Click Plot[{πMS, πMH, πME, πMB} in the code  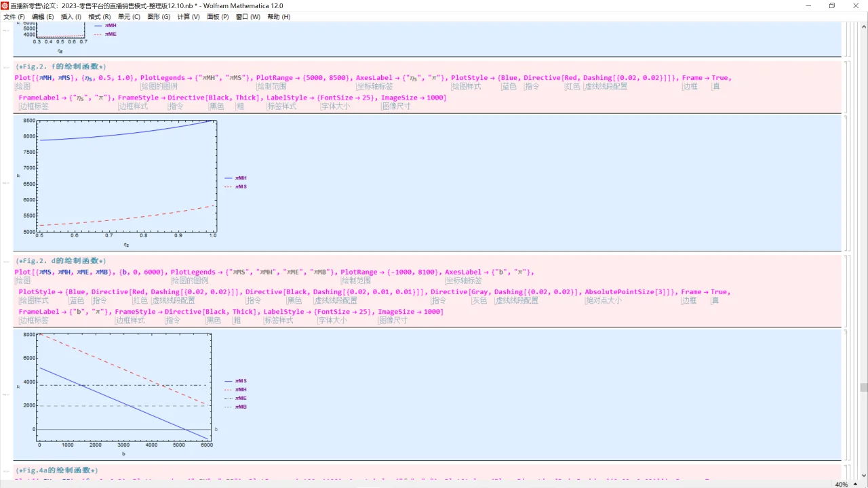pos(64,272)
